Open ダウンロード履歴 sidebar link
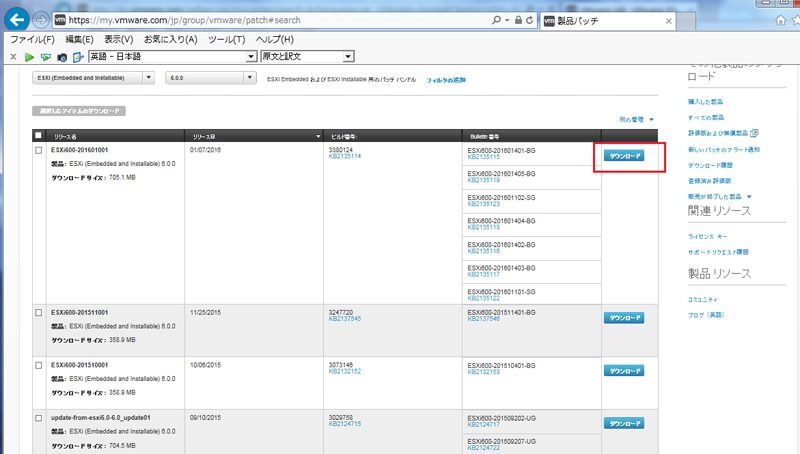This screenshot has width=800, height=454. click(710, 166)
